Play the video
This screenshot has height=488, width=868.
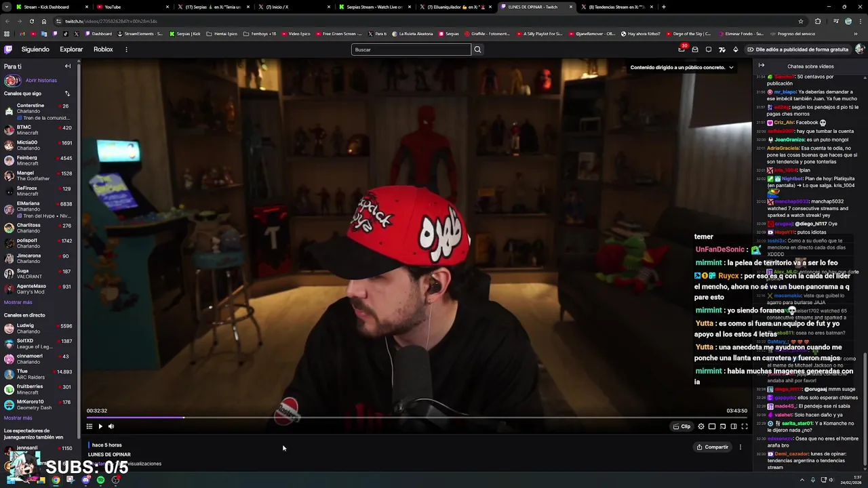[100, 426]
